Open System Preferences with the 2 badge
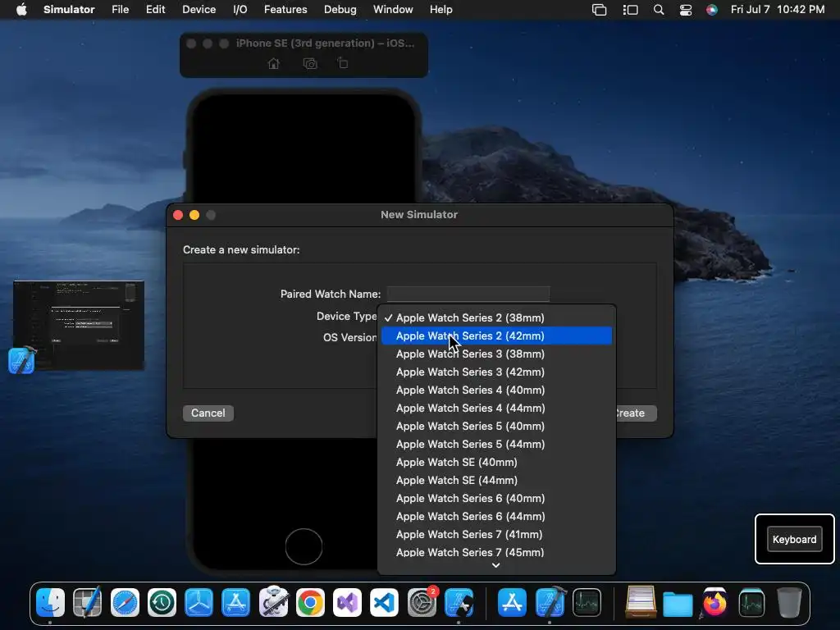 pos(422,602)
